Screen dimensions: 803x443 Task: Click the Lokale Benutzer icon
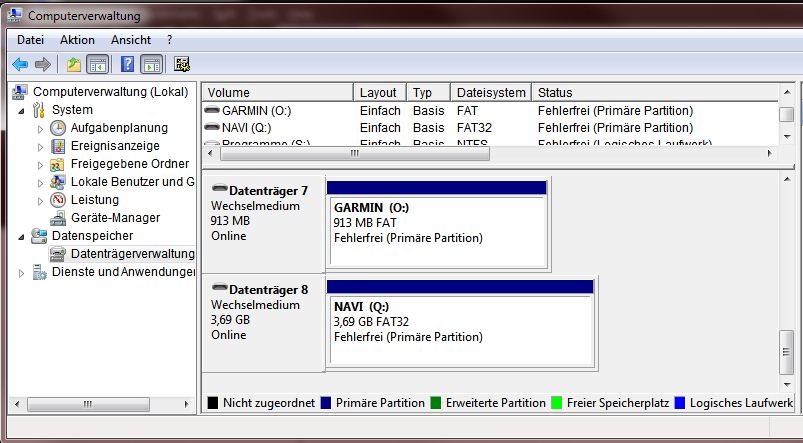click(x=58, y=182)
